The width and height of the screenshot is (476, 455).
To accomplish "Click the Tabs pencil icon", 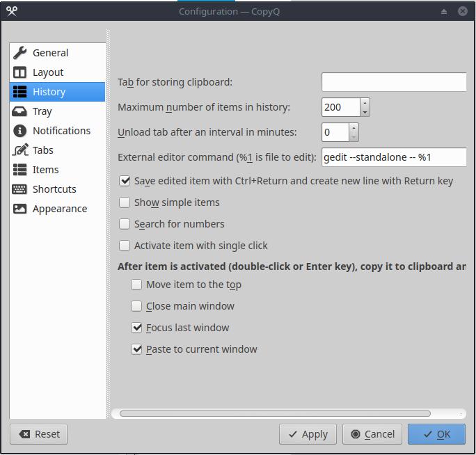I will [x=20, y=150].
